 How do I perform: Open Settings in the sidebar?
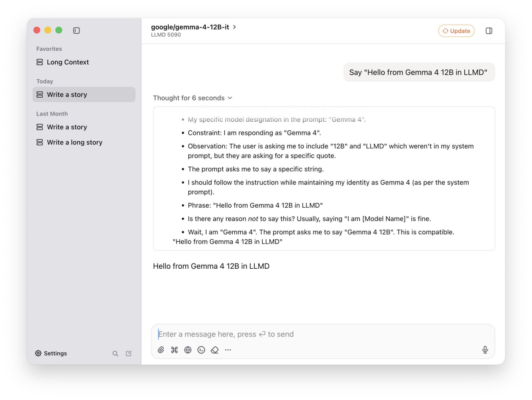[x=51, y=353]
